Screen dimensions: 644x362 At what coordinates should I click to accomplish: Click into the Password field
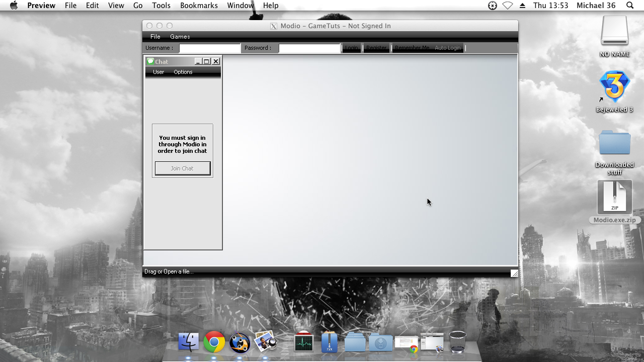(309, 48)
